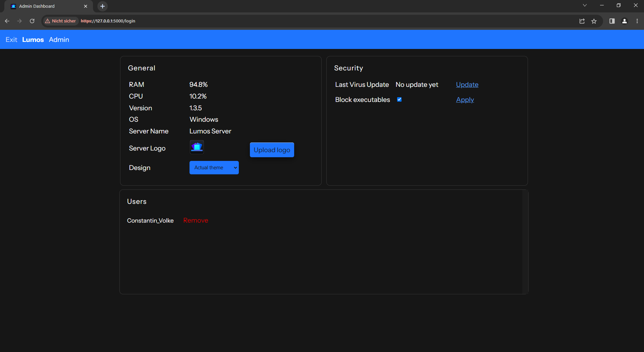Open a new browser tab

pos(103,6)
